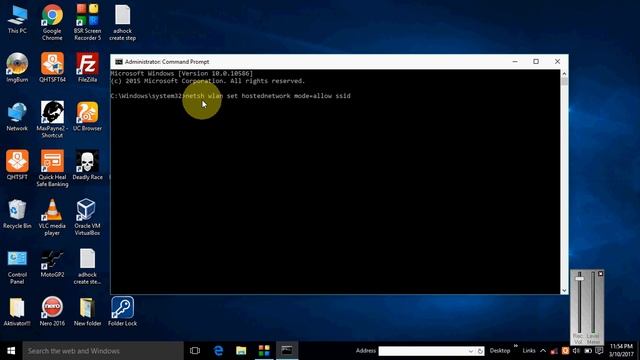This screenshot has height=360, width=640.
Task: Open the Windows Start menu
Action: [11, 351]
